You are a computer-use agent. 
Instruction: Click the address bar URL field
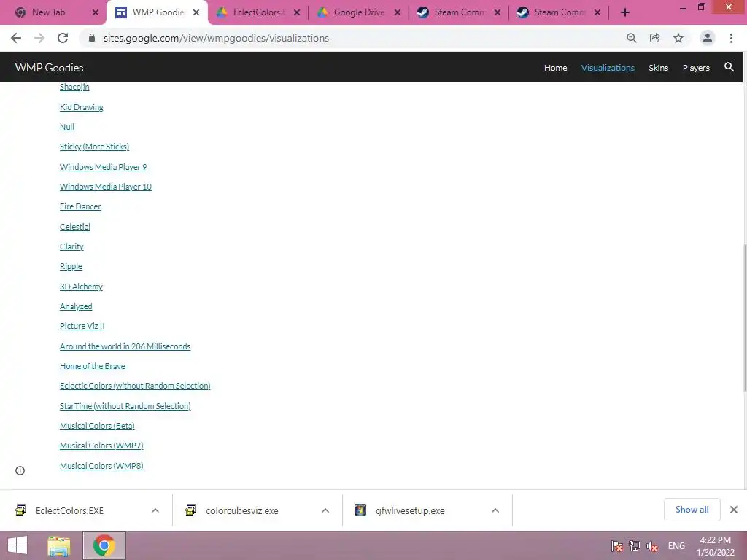tap(352, 38)
